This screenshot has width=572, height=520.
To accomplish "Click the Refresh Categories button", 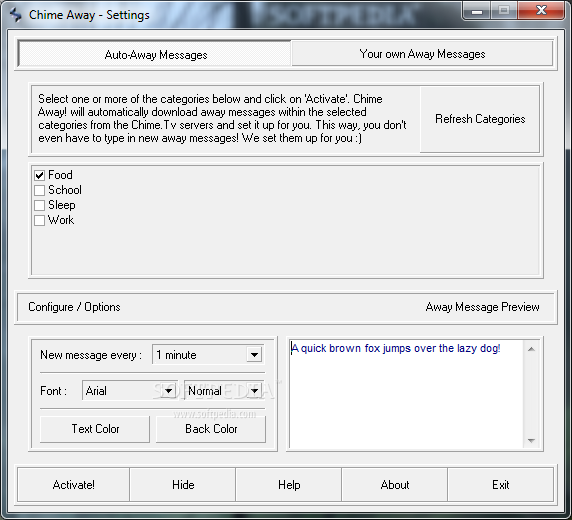I will pyautogui.click(x=480, y=119).
